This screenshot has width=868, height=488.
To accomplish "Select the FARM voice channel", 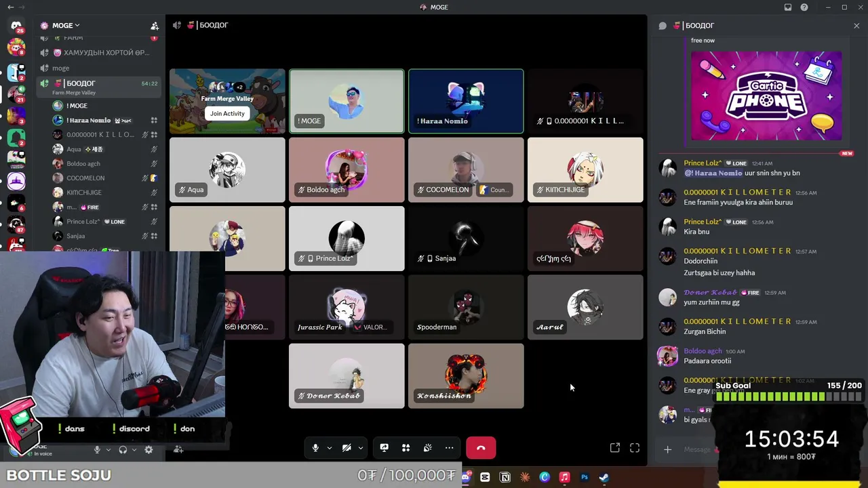I will pos(99,38).
